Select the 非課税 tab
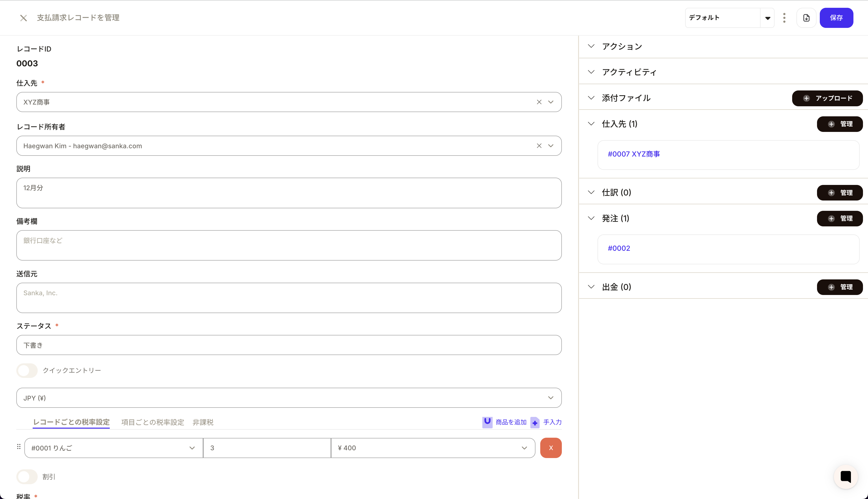This screenshot has height=499, width=868. [x=203, y=422]
